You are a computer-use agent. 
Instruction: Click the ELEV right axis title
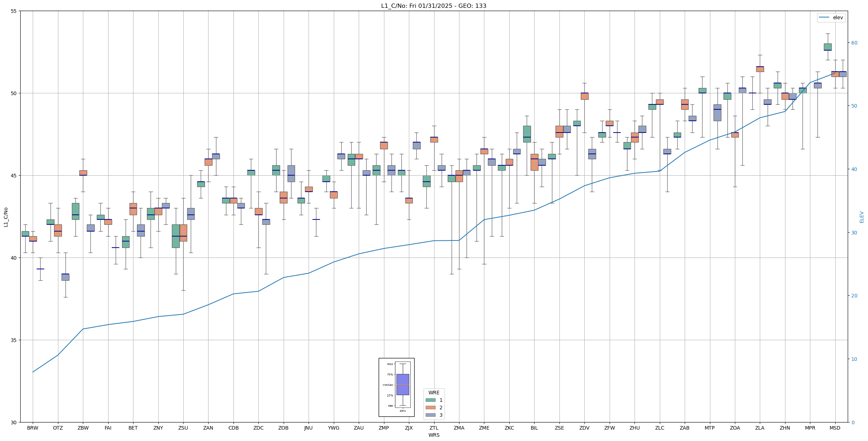[862, 217]
